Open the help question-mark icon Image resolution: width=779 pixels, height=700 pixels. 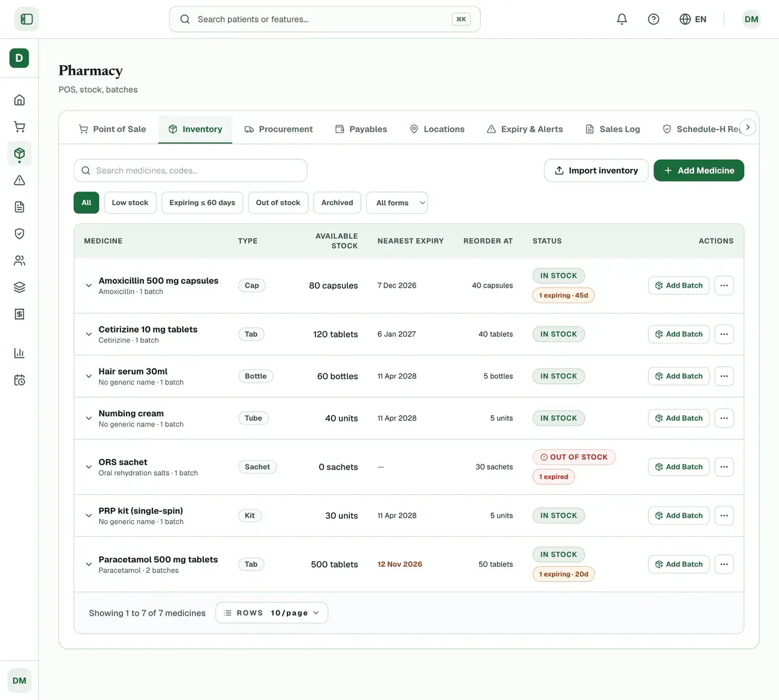(x=654, y=19)
